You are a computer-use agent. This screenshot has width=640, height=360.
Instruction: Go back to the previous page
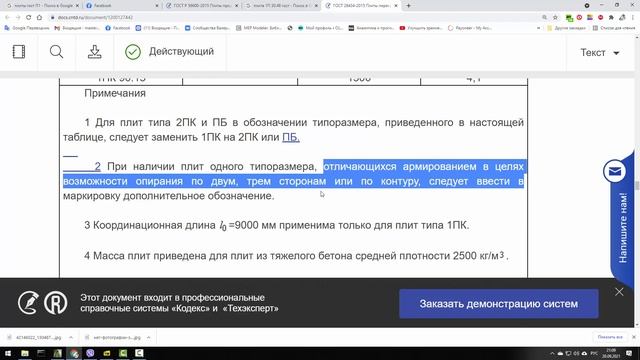[7, 18]
